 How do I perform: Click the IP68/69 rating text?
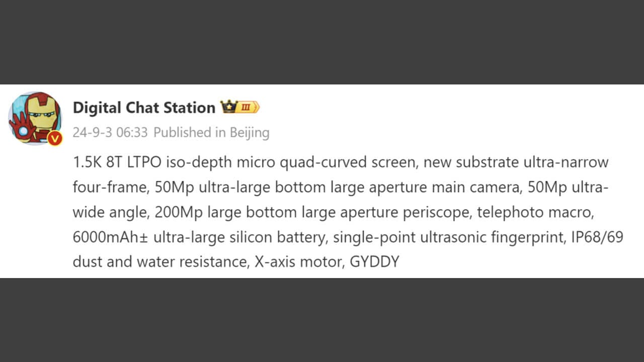pyautogui.click(x=597, y=237)
